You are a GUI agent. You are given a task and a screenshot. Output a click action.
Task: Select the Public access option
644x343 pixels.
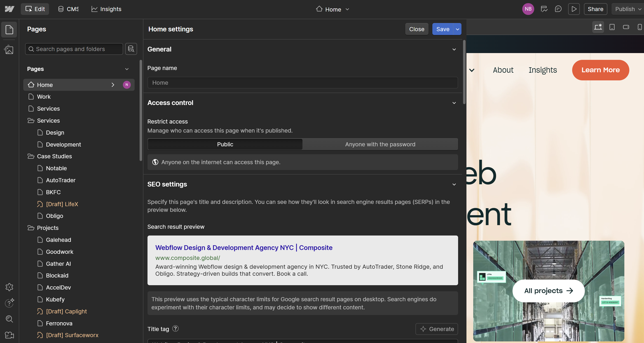pyautogui.click(x=225, y=144)
